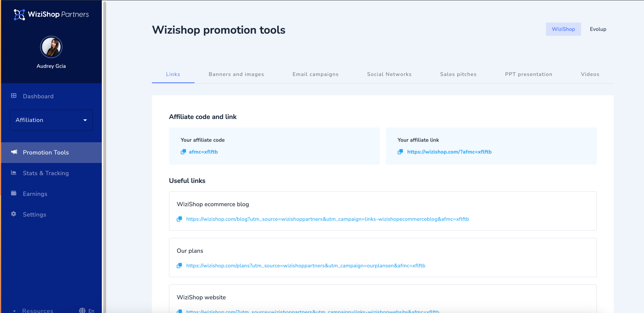Viewport: 644px width, 313px height.
Task: Click the Earnings wallet icon
Action: click(14, 193)
